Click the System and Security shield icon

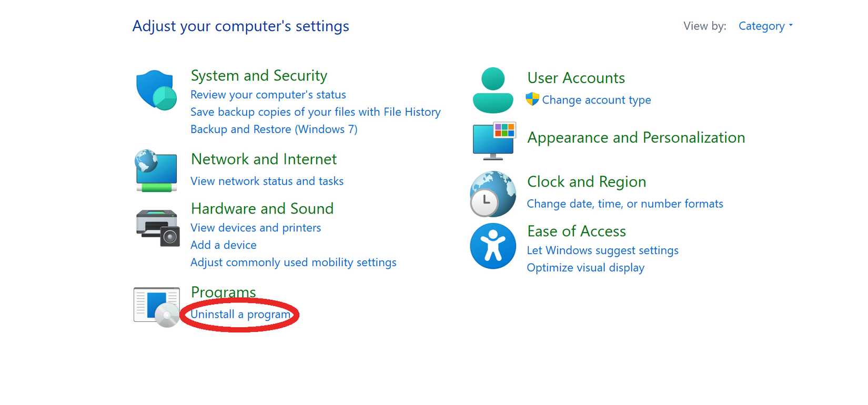pos(156,90)
